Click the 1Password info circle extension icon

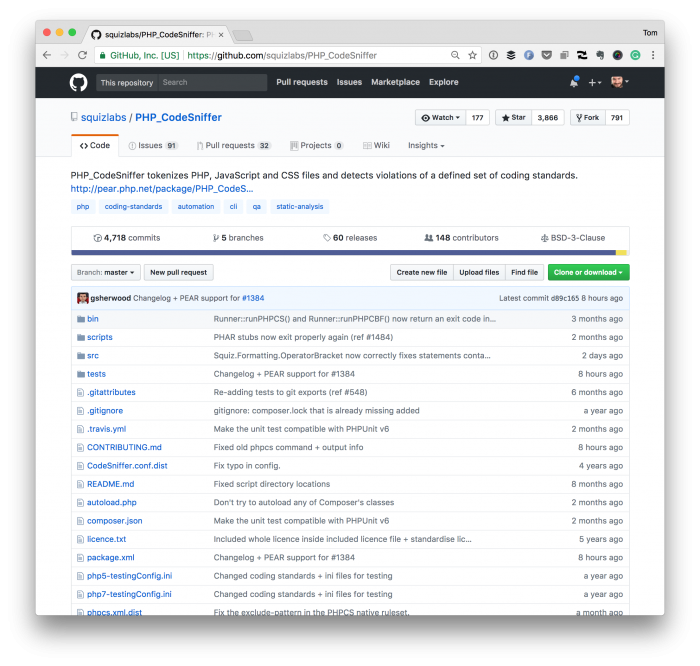493,55
